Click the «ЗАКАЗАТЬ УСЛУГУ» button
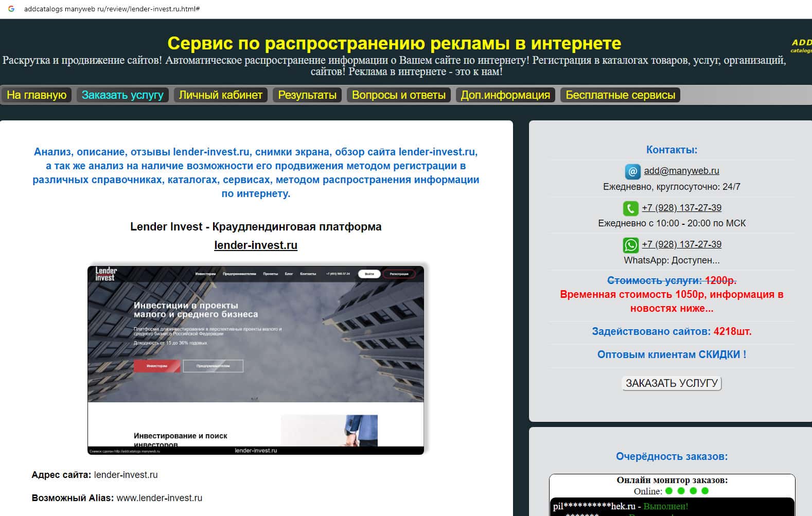The height and width of the screenshot is (516, 812). [x=672, y=383]
